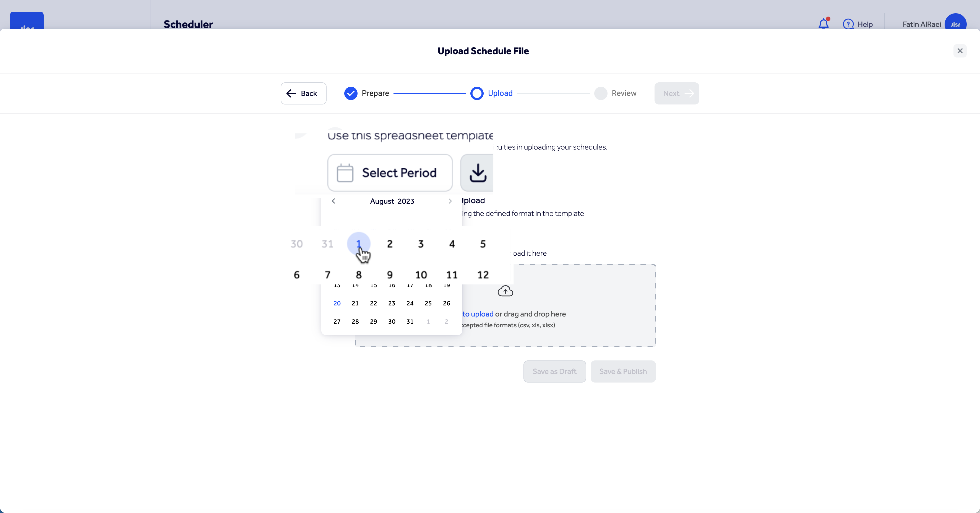980x513 pixels.
Task: Click the Back button
Action: pos(303,93)
